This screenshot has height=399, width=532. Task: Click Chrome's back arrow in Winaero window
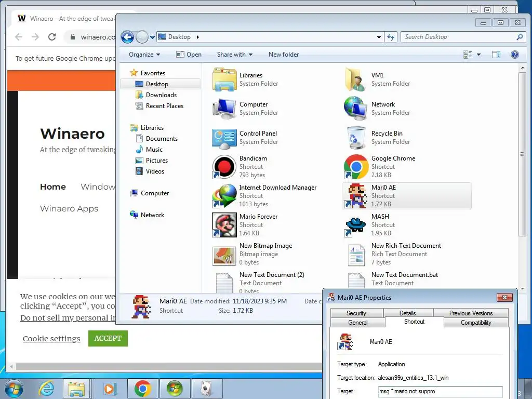click(x=19, y=37)
